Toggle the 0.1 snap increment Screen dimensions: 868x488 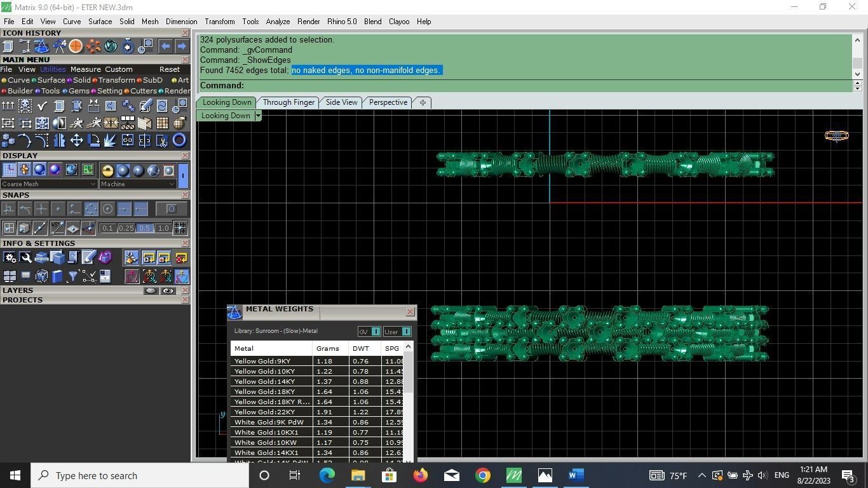click(x=107, y=228)
